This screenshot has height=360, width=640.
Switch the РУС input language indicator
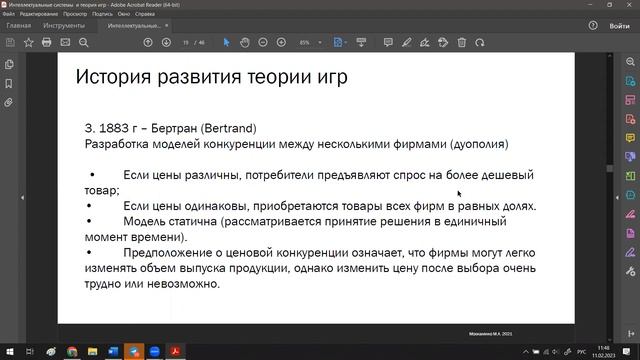pyautogui.click(x=582, y=352)
